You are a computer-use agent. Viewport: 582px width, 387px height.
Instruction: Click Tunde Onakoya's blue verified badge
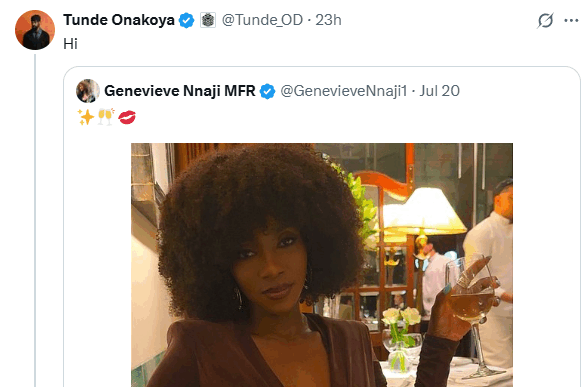pyautogui.click(x=186, y=20)
